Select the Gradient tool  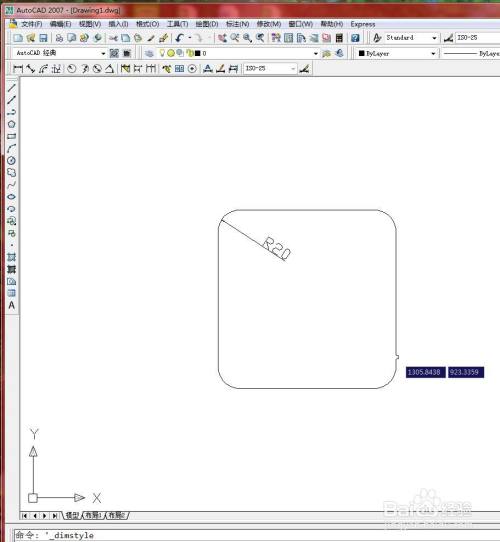(11, 269)
